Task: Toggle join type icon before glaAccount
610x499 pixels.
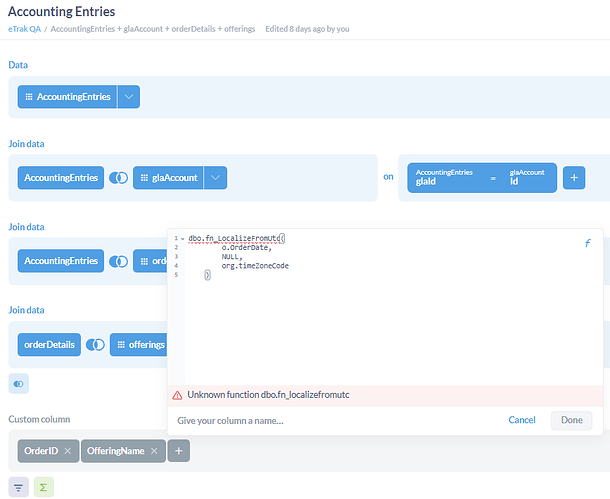Action: [119, 178]
